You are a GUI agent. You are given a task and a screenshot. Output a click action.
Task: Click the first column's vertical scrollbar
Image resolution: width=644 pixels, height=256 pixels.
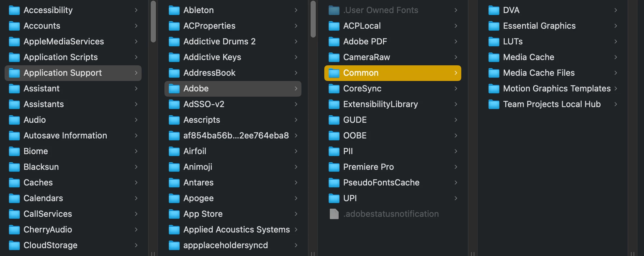click(x=153, y=22)
